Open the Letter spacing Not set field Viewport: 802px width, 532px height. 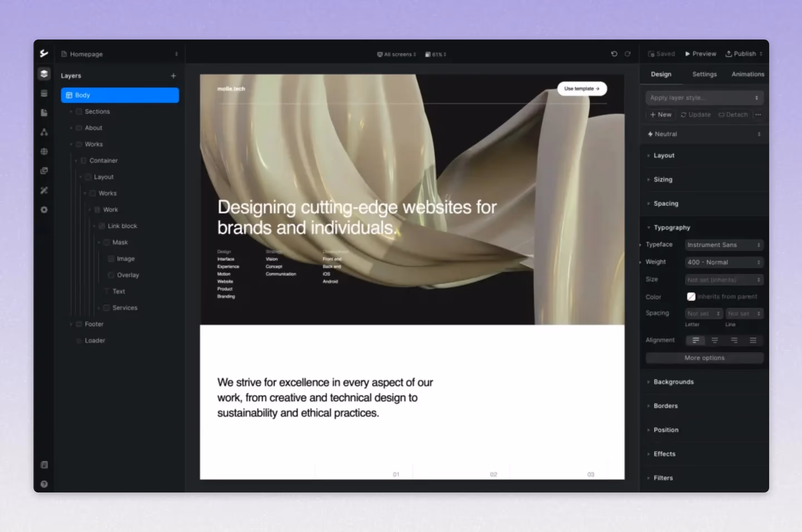pyautogui.click(x=704, y=314)
